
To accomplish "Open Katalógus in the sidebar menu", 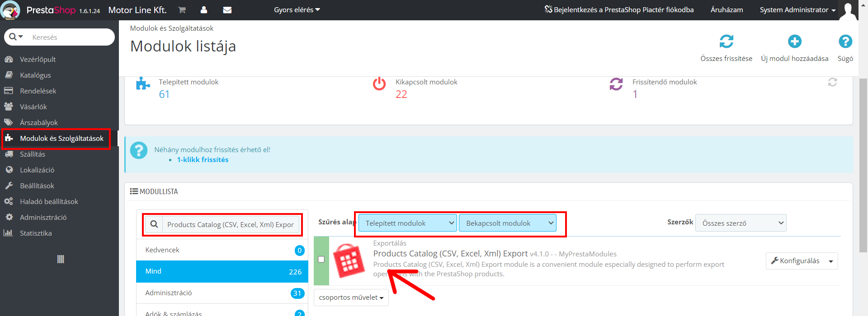I will click(x=35, y=75).
